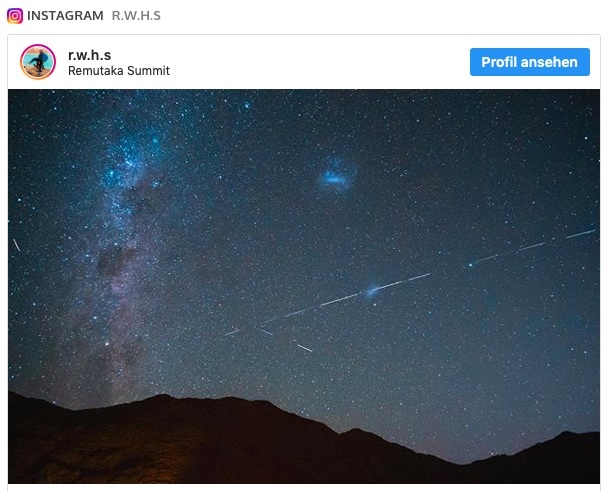Click the small star cluster at photo top

pyautogui.click(x=246, y=105)
